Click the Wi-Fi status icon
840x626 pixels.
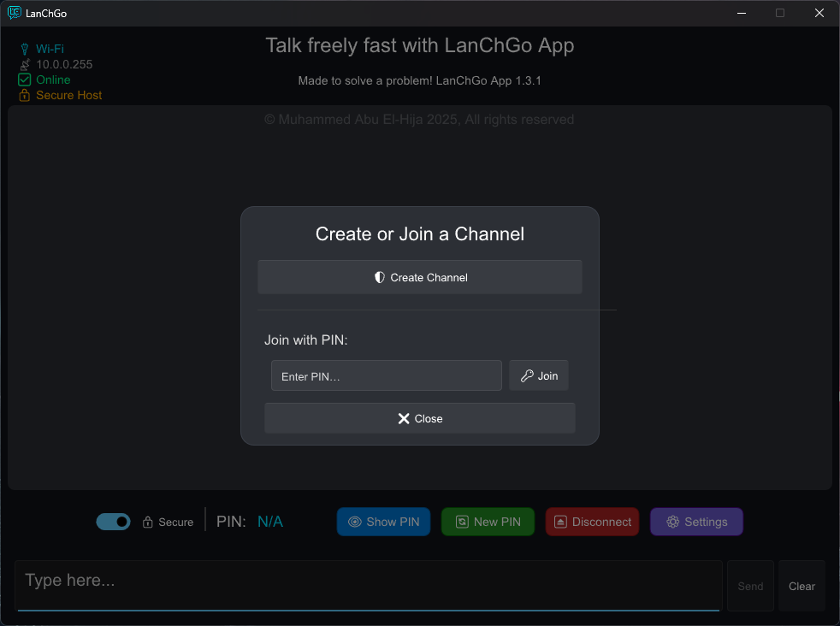tap(25, 49)
